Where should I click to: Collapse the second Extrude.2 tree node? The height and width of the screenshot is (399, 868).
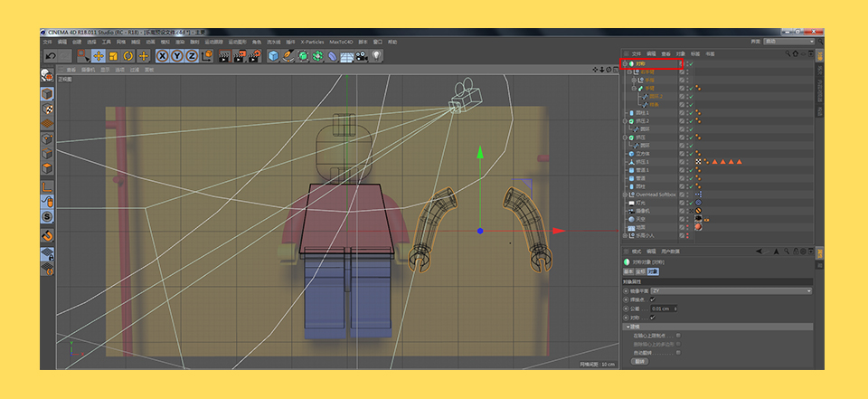pos(625,121)
